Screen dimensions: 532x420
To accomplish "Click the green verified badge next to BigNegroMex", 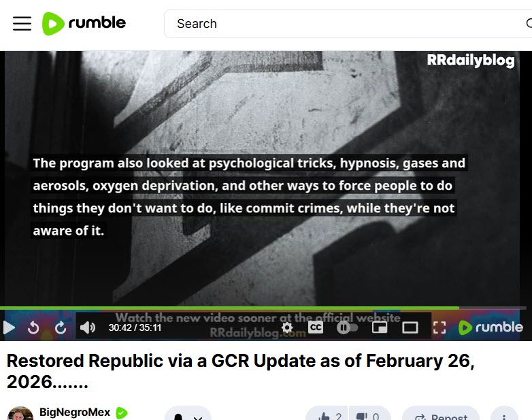I will click(122, 413).
